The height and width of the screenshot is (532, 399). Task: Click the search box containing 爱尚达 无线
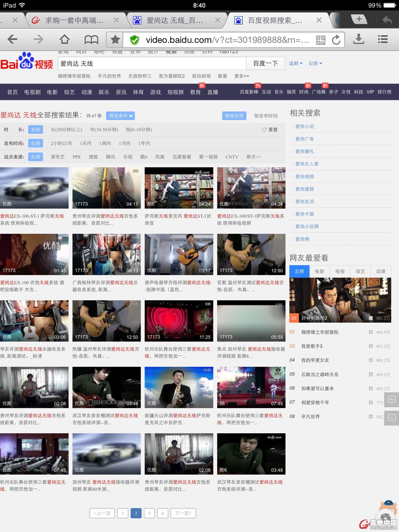(x=152, y=63)
